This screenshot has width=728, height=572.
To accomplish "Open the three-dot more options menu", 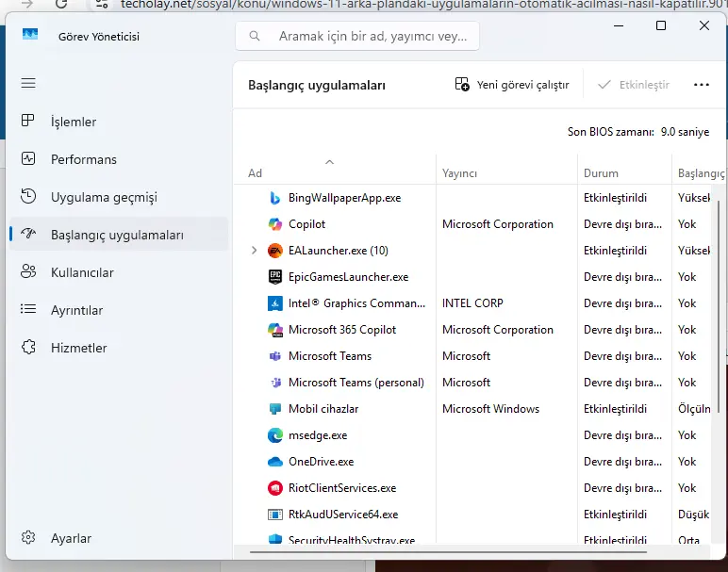I will pyautogui.click(x=701, y=85).
